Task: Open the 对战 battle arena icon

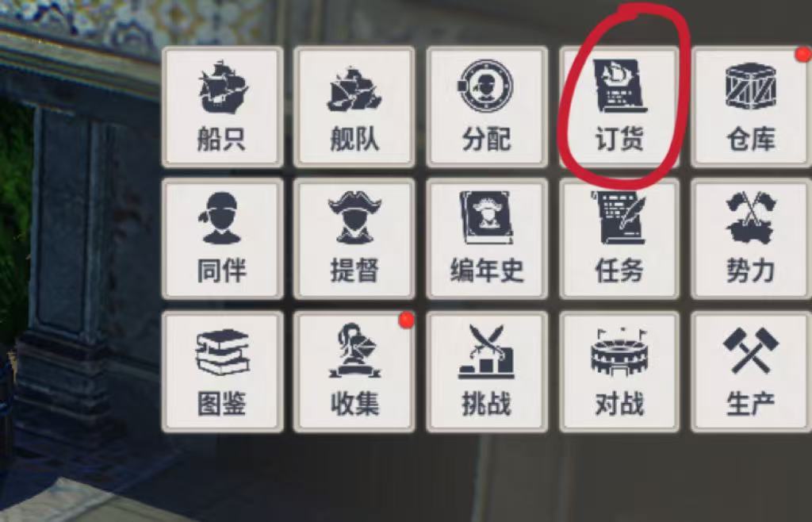Action: pos(619,372)
